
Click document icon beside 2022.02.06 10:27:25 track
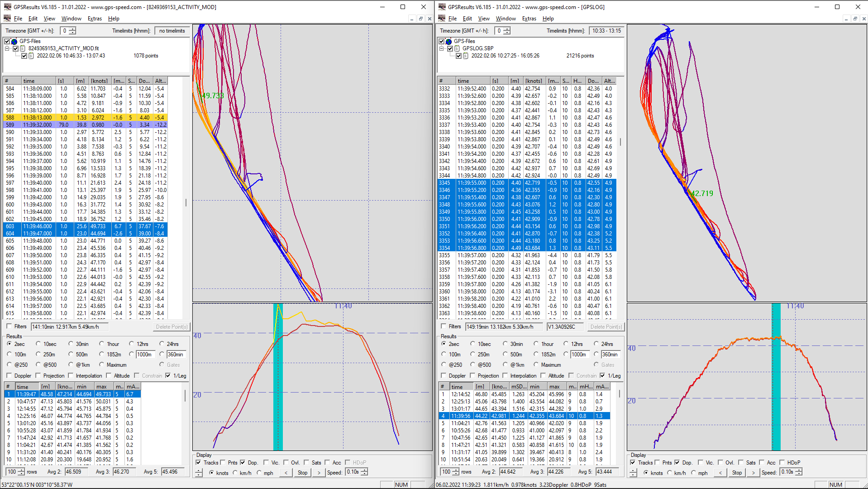[466, 56]
